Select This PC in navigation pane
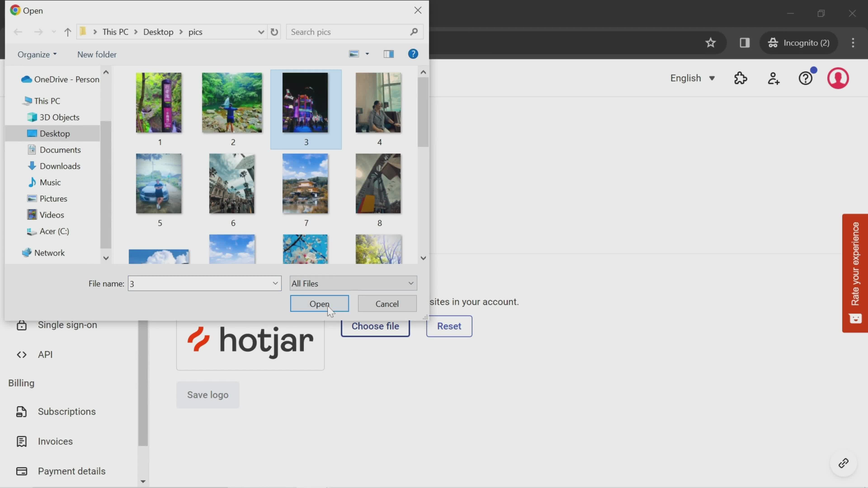This screenshot has height=488, width=868. pyautogui.click(x=41, y=101)
